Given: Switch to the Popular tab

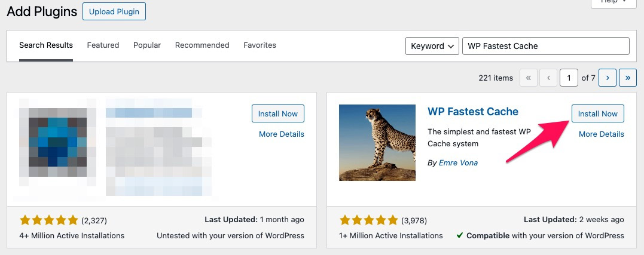Looking at the screenshot, I should click(147, 45).
